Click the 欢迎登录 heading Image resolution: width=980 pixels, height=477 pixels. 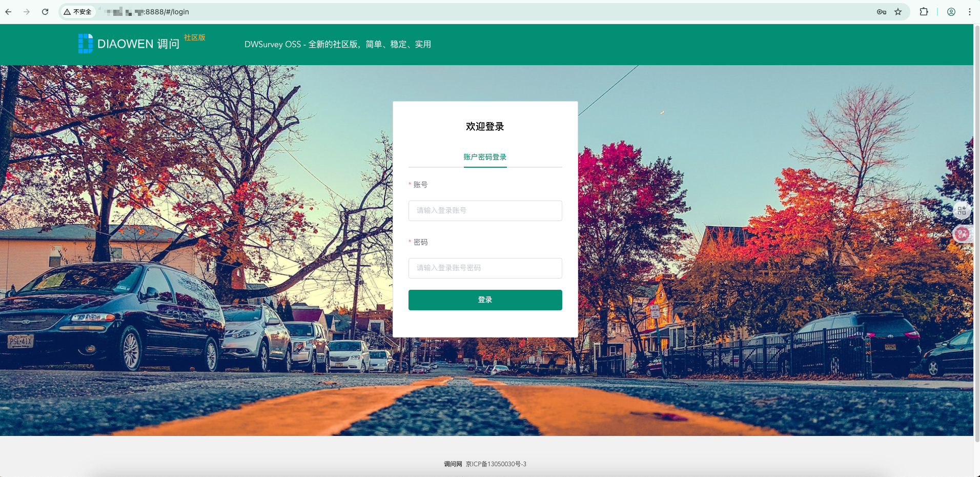tap(485, 127)
